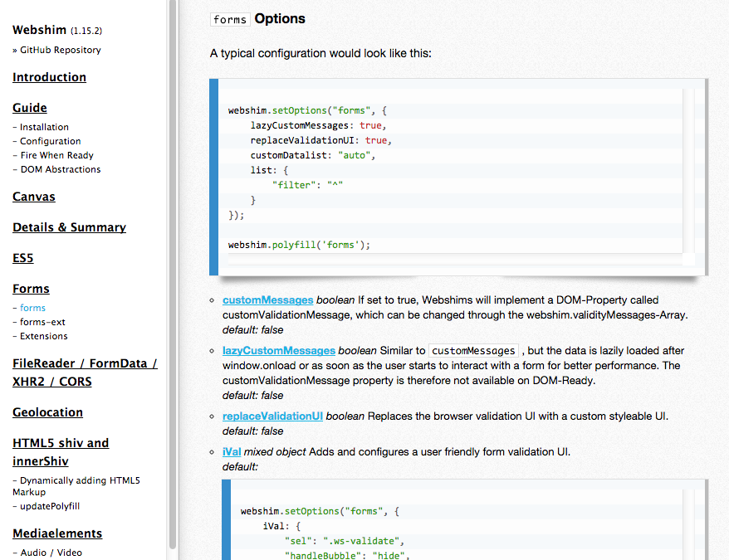729x560 pixels.
Task: Click the code line '"sel": ".ws-validate",'
Action: pos(345,541)
